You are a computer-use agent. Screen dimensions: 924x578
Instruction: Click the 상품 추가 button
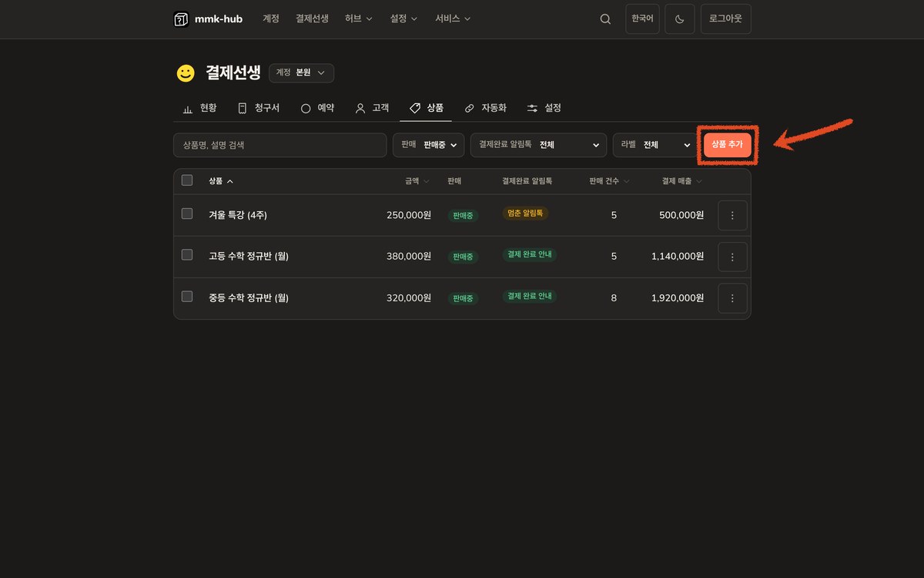(x=728, y=145)
